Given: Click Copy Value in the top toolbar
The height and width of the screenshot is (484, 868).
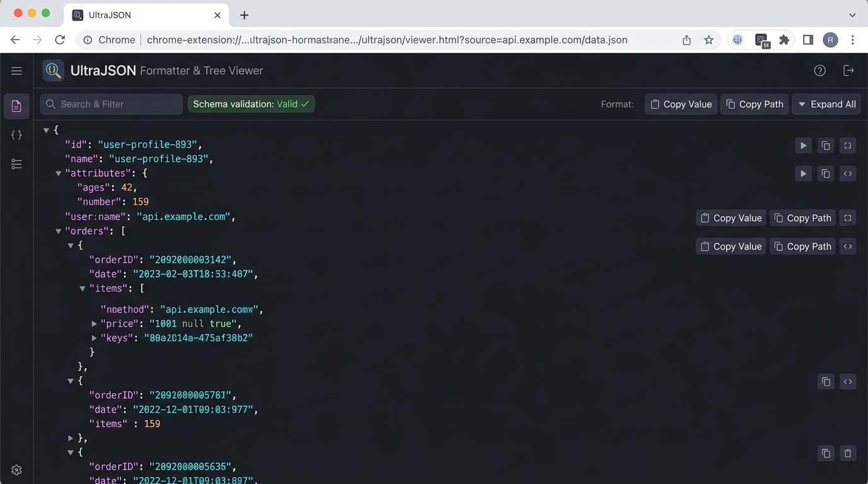Looking at the screenshot, I should click(x=681, y=104).
